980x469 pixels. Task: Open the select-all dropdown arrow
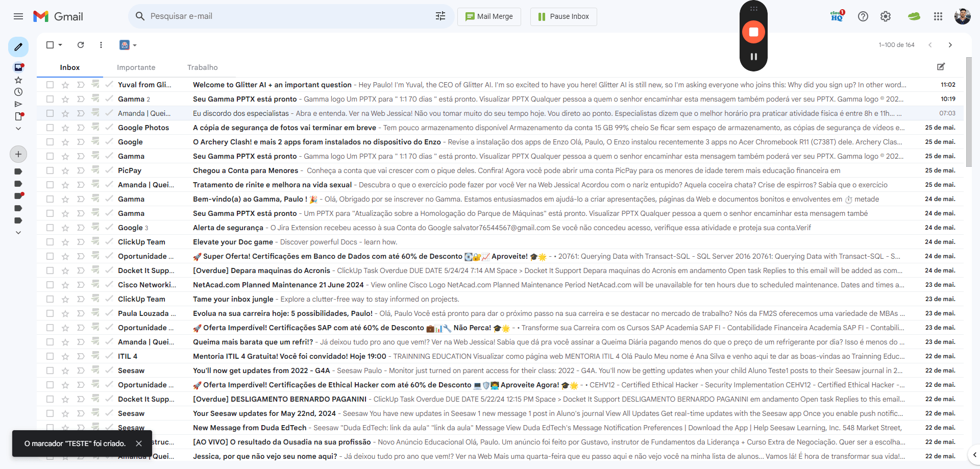60,45
